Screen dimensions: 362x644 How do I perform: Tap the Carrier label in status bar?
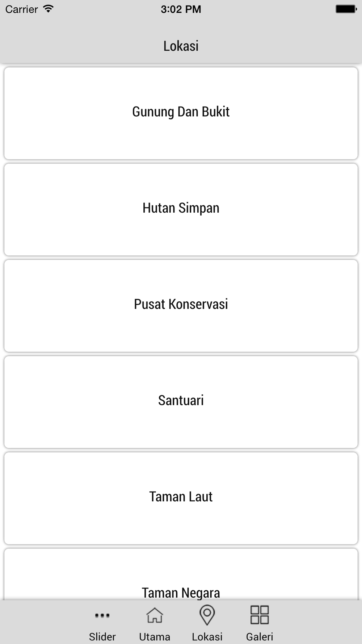[x=22, y=9]
